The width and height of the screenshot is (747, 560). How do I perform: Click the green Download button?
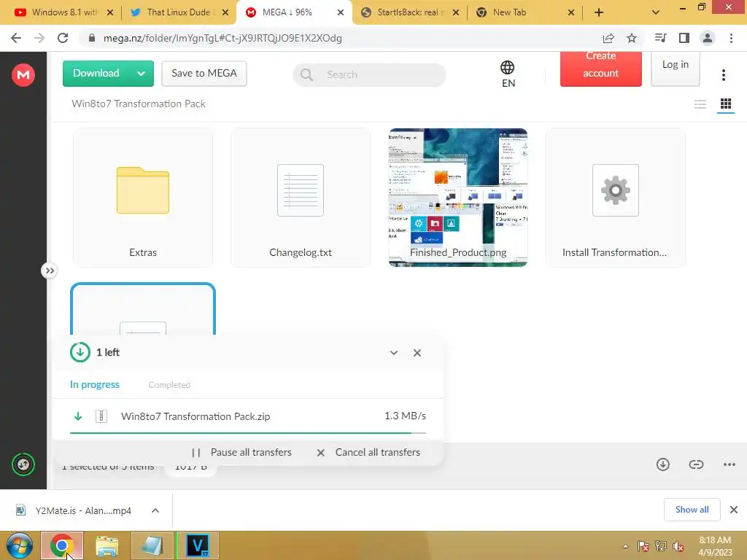point(108,74)
